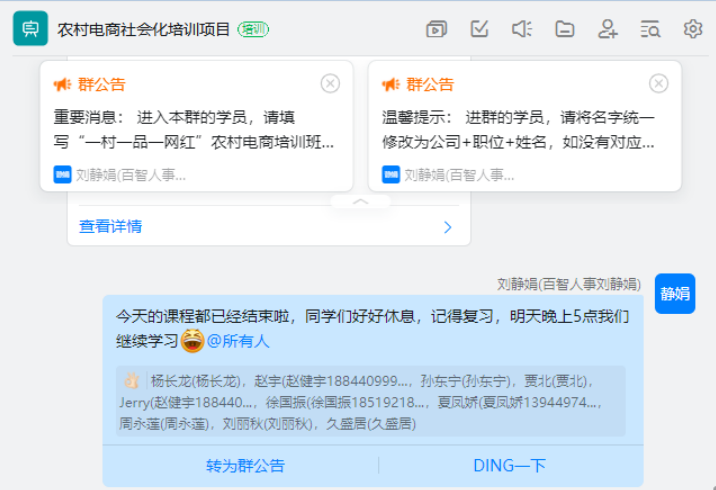Open the group tasks checkmark icon

pos(479,29)
